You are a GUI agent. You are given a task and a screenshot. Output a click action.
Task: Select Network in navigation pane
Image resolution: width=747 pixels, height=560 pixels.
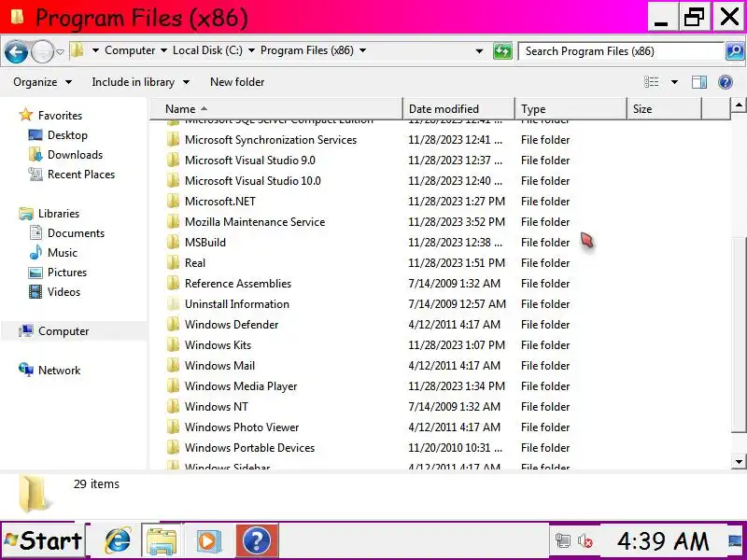point(59,370)
